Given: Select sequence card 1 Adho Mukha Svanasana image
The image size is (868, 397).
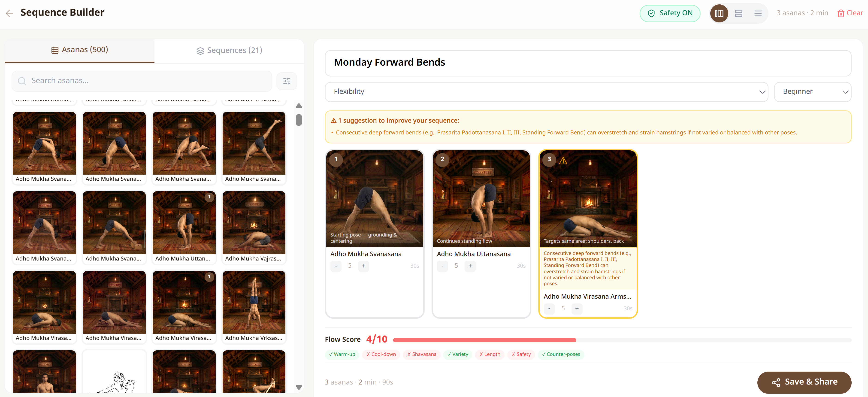Looking at the screenshot, I should (x=374, y=199).
